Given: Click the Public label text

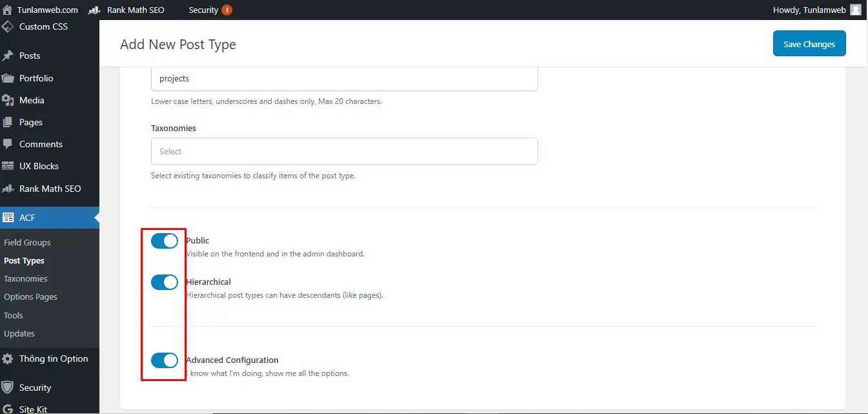Looking at the screenshot, I should tap(197, 240).
